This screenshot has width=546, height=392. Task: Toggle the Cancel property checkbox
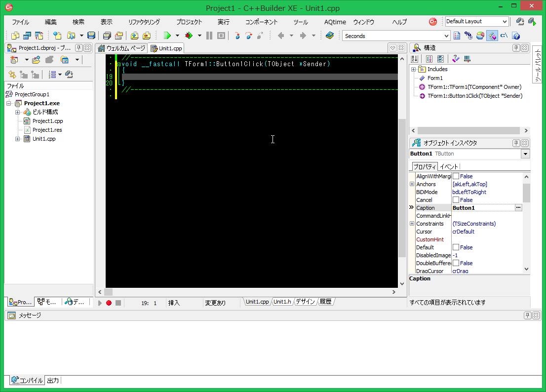(x=456, y=200)
